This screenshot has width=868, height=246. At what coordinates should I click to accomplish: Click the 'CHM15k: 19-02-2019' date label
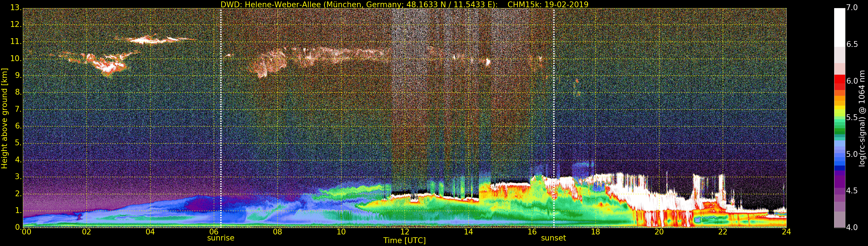pos(548,4)
